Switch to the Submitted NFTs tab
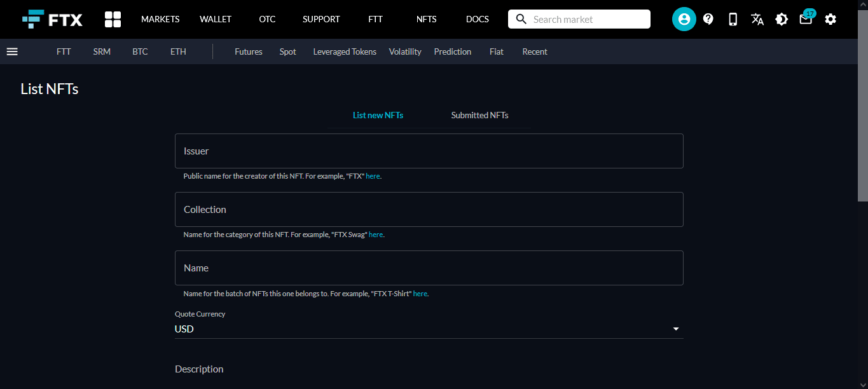This screenshot has width=868, height=389. click(479, 115)
